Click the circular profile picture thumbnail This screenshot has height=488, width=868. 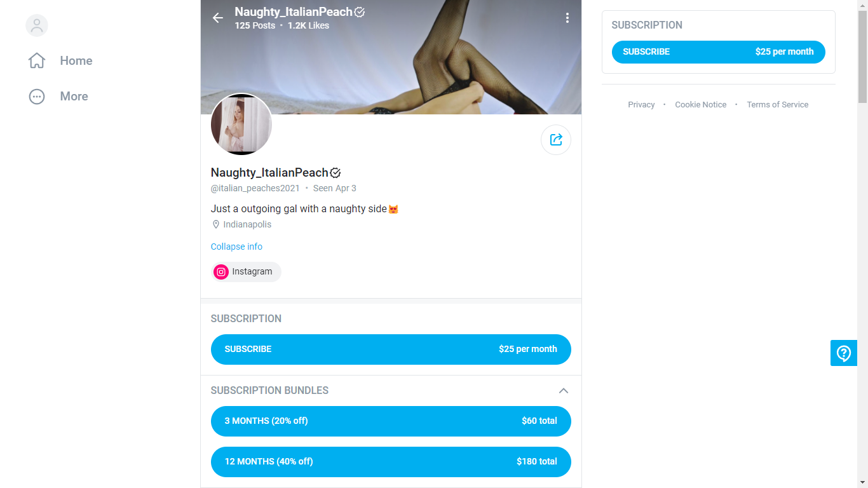(241, 125)
